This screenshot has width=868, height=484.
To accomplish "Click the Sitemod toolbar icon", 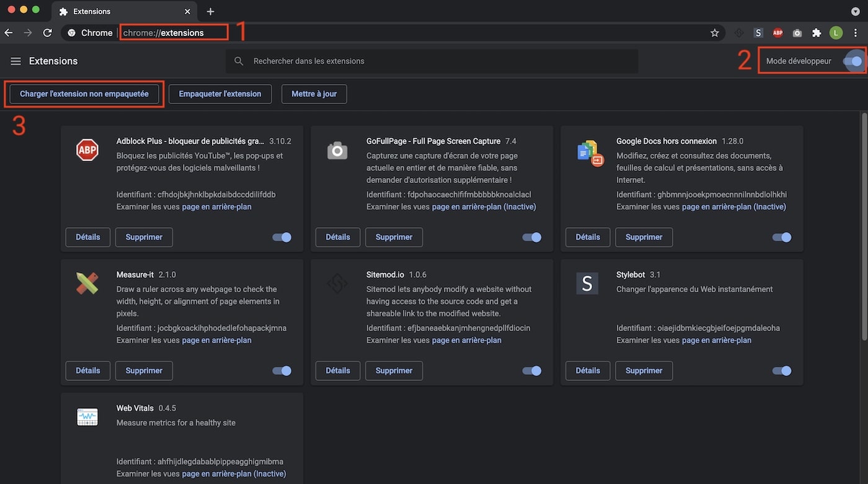I will coord(738,33).
